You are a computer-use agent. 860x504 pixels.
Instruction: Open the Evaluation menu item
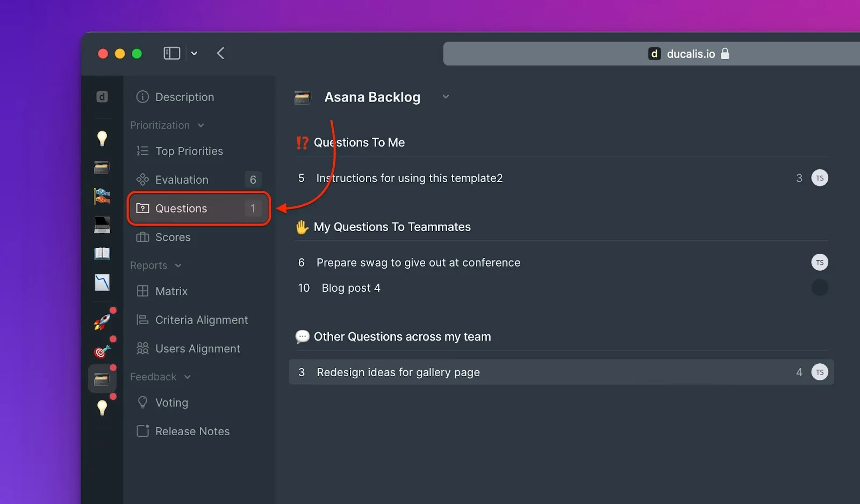tap(182, 179)
